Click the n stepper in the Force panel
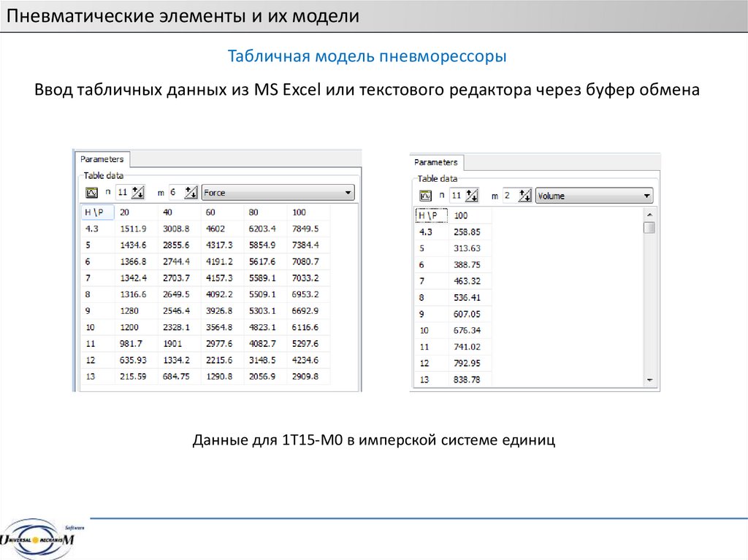This screenshot has width=748, height=560. tap(137, 193)
